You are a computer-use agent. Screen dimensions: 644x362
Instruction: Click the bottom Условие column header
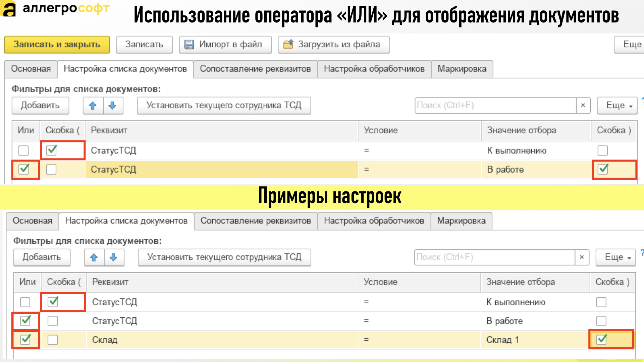pyautogui.click(x=419, y=282)
